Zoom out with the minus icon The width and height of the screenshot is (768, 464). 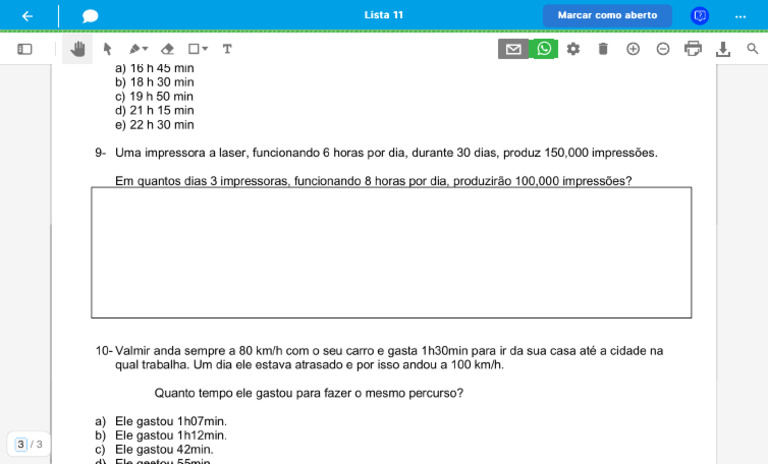[x=663, y=49]
